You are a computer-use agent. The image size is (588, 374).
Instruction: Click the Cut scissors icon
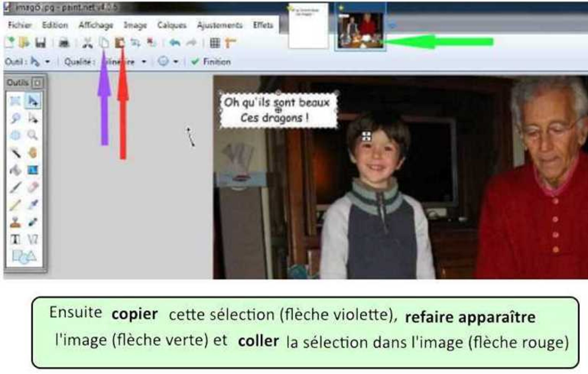[x=87, y=43]
